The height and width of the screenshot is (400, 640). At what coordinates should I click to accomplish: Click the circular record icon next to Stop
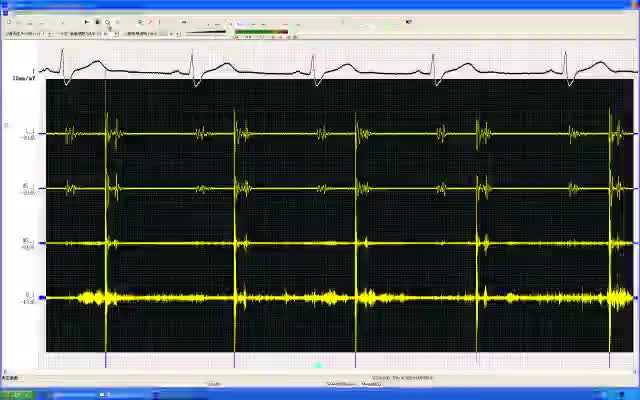coord(108,22)
